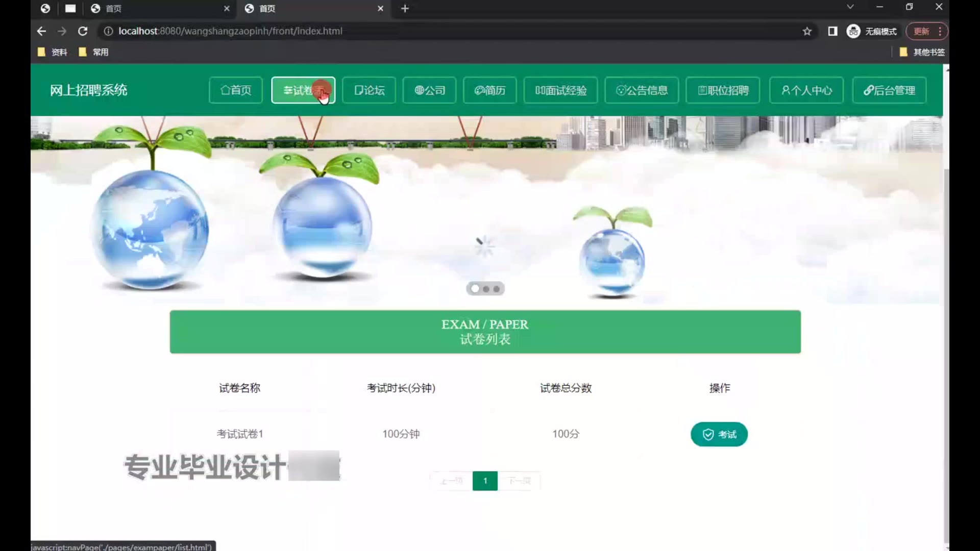Select the second carousel indicator dot
Screen dimensions: 980x551
coord(486,289)
